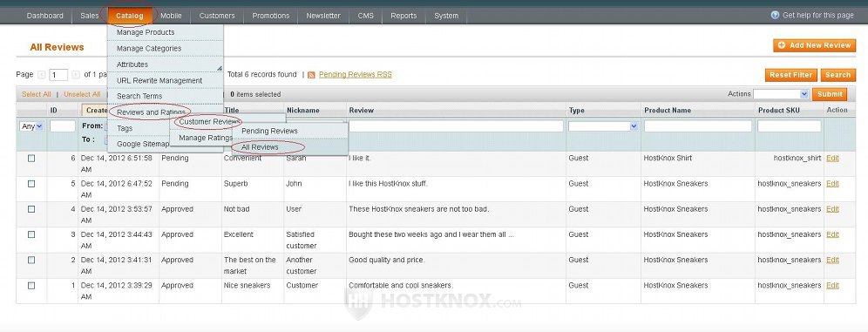Click the Pending Reviews RSS feed icon
The width and height of the screenshot is (868, 332).
pyautogui.click(x=311, y=75)
